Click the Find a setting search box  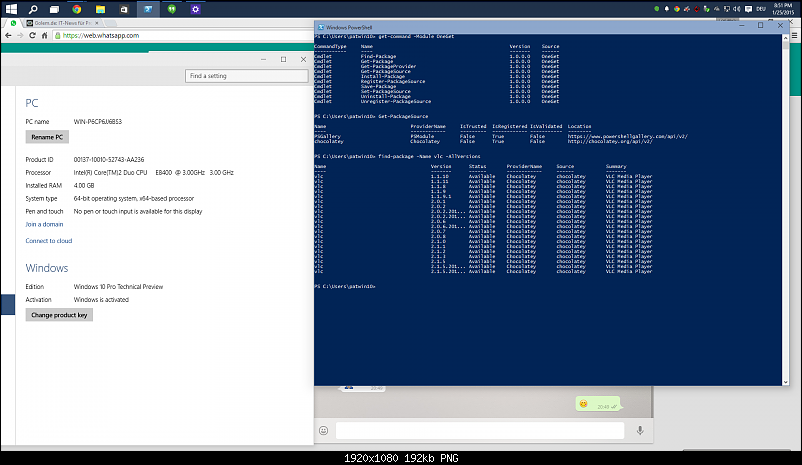coord(247,76)
